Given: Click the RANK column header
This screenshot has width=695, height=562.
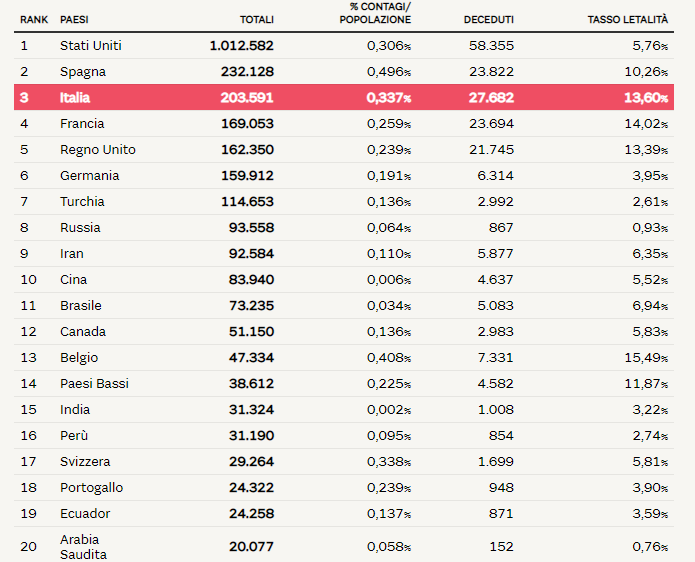Looking at the screenshot, I should coord(34,20).
